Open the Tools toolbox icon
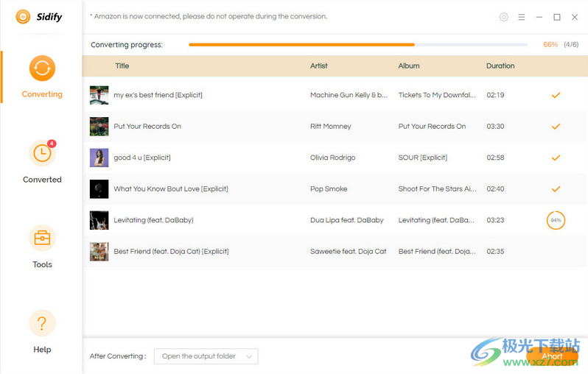 tap(42, 238)
